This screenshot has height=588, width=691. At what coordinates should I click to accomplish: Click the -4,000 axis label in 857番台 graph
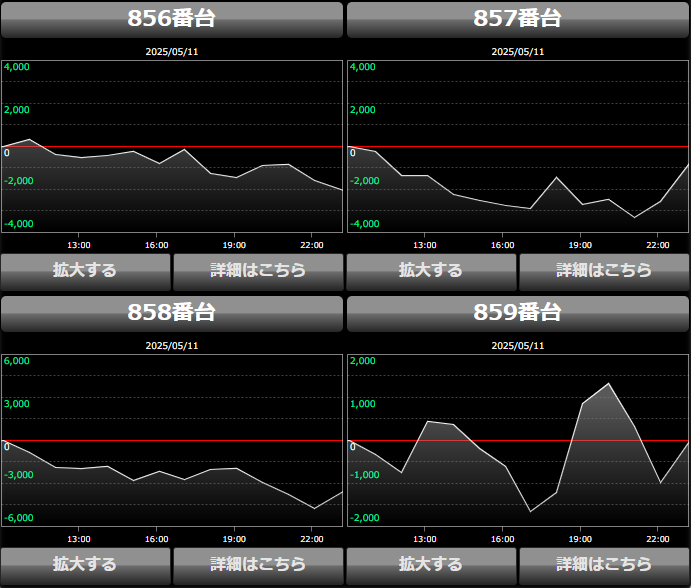364,223
